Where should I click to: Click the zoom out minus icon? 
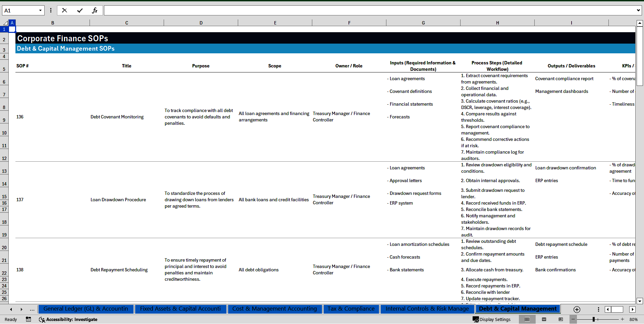point(573,319)
